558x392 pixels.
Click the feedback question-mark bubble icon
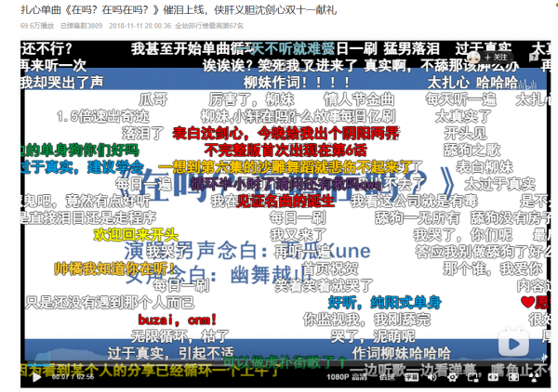pos(534,57)
